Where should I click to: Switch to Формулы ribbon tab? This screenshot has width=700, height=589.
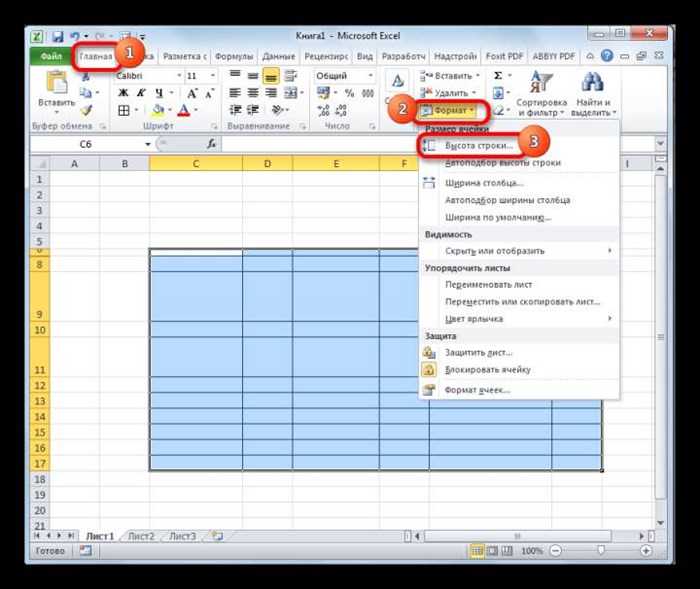point(234,56)
